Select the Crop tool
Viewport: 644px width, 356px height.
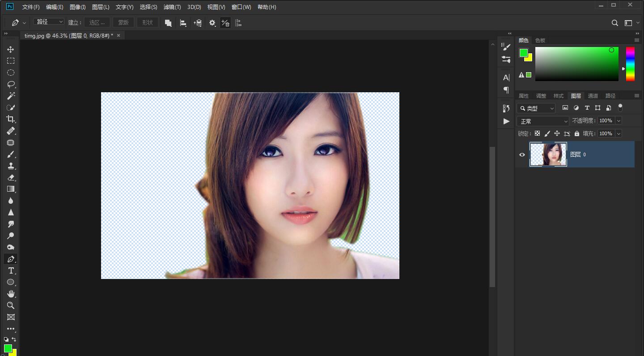pyautogui.click(x=11, y=119)
